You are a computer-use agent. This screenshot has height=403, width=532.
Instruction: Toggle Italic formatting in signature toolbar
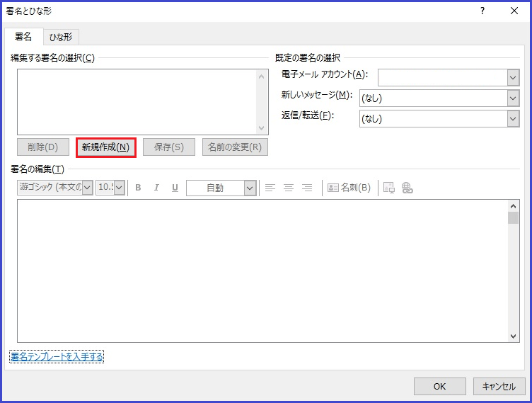[x=156, y=188]
